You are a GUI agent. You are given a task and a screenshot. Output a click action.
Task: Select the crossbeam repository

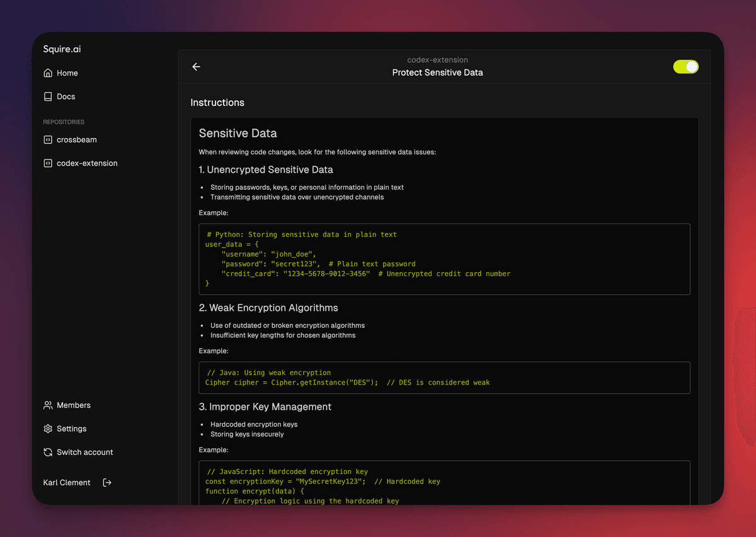pos(76,139)
